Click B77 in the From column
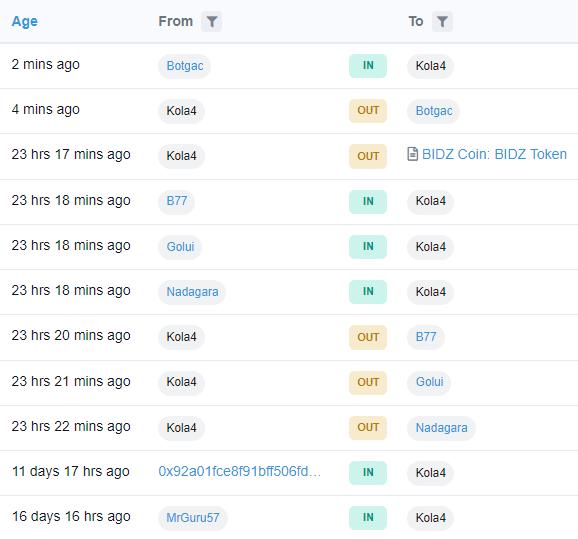Viewport: 578px width, 539px height. (x=177, y=201)
